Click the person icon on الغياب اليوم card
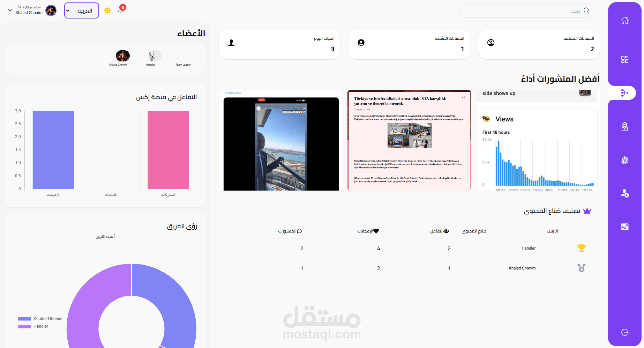Image resolution: width=644 pixels, height=348 pixels. point(231,43)
